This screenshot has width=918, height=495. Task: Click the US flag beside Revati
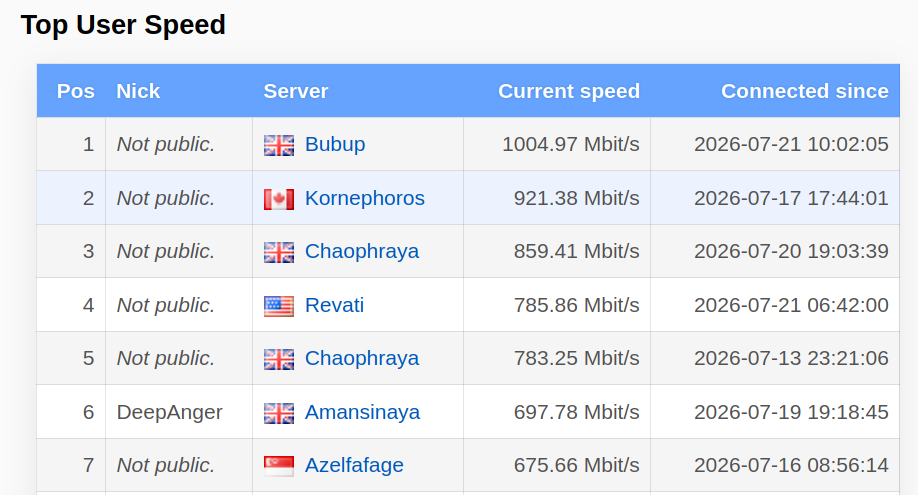279,306
